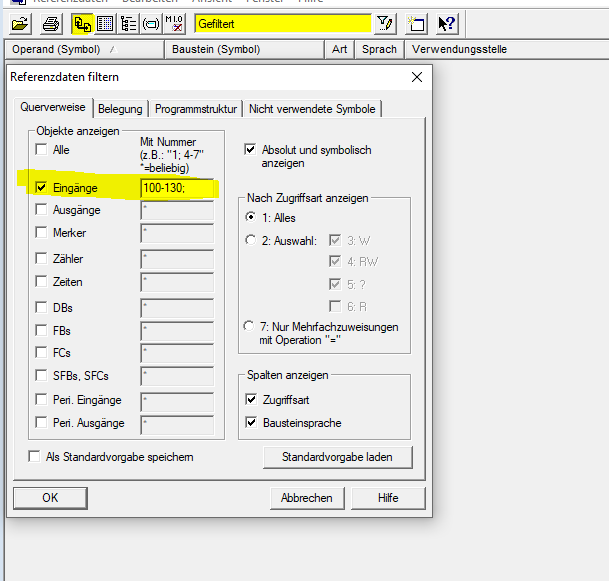This screenshot has height=581, width=609.
Task: Switch to the Querverweise tab
Action: click(x=53, y=107)
